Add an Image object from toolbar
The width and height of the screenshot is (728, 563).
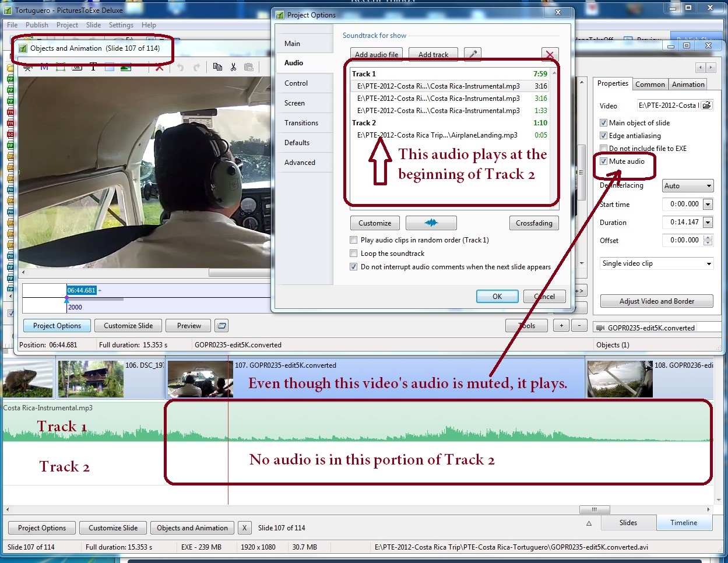coord(125,67)
